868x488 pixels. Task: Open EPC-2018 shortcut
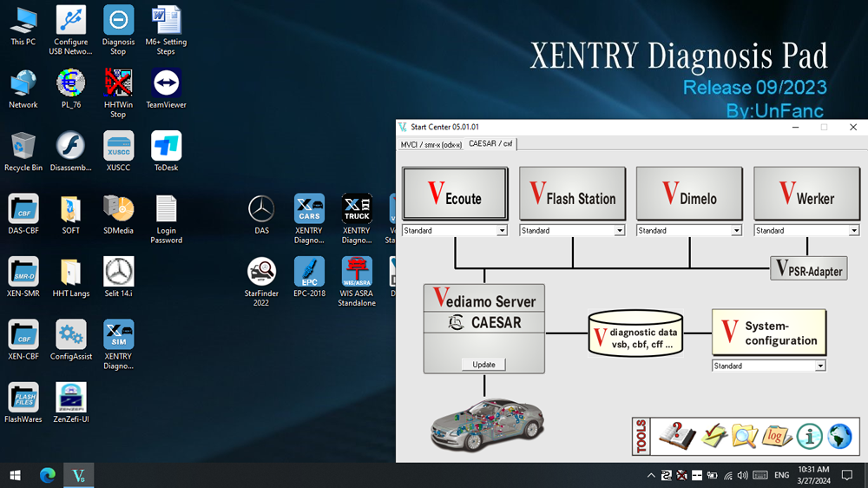click(x=309, y=277)
